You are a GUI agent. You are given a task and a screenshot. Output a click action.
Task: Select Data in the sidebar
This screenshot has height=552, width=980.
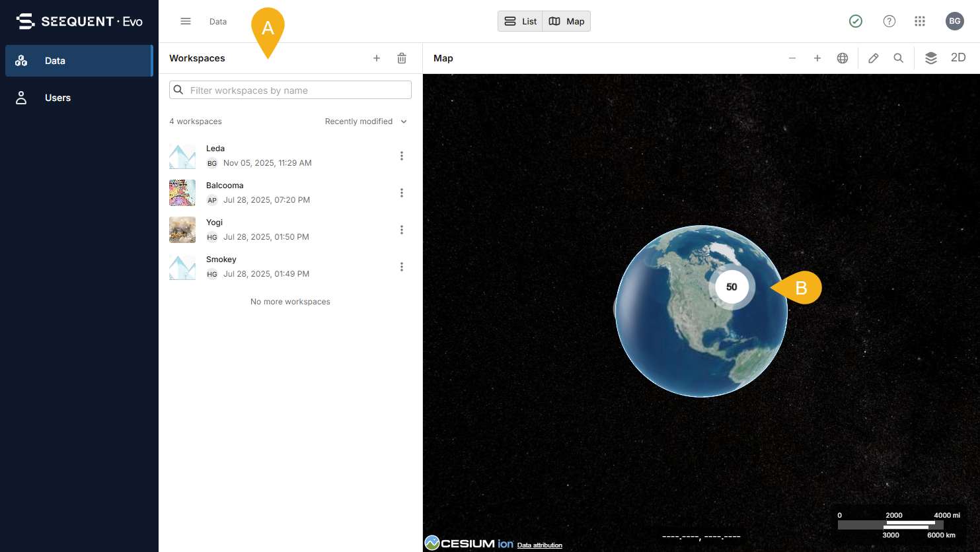[56, 61]
